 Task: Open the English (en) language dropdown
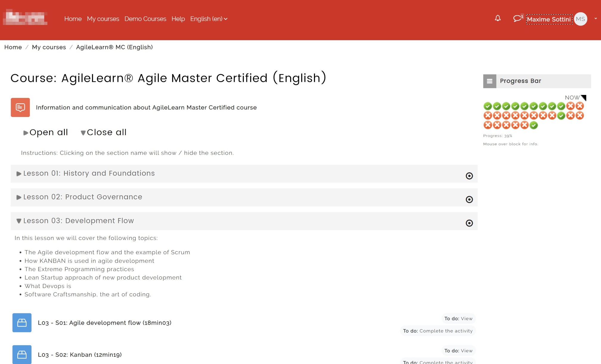pyautogui.click(x=209, y=19)
